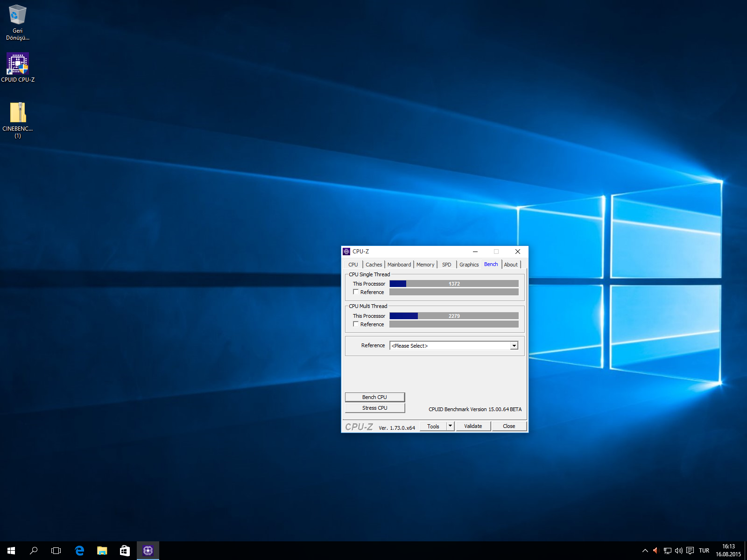Click the Validate button
This screenshot has width=747, height=560.
pyautogui.click(x=473, y=426)
